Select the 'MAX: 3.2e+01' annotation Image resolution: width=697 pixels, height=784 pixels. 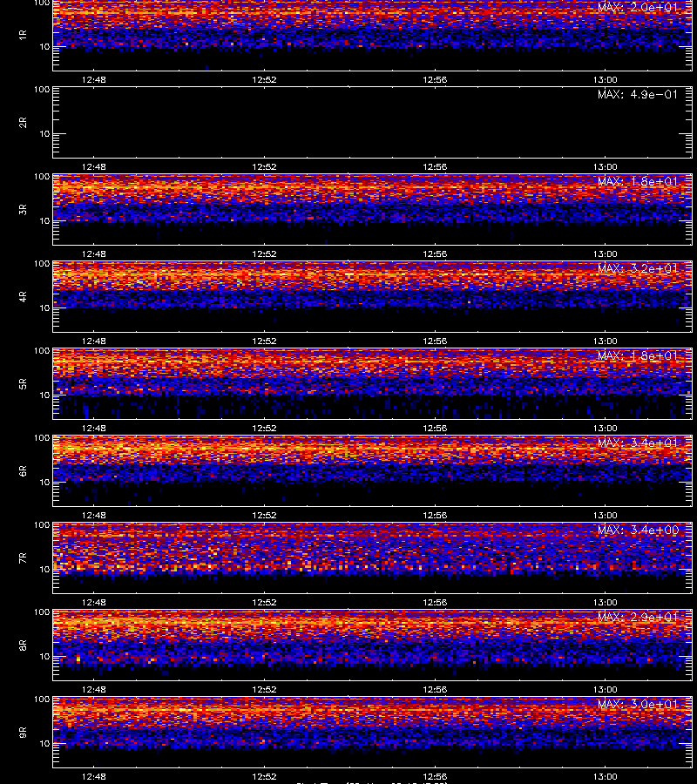(x=638, y=268)
